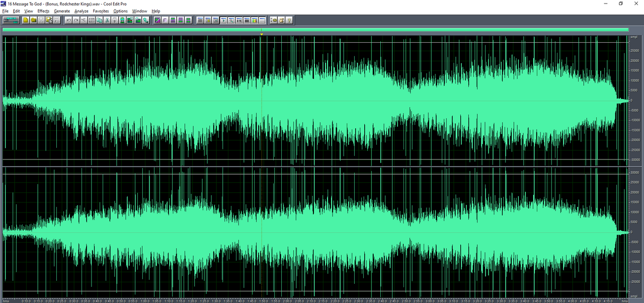Click the looping-curve icon right of Redo
Viewport: 644px width, 303px height.
tap(83, 20)
